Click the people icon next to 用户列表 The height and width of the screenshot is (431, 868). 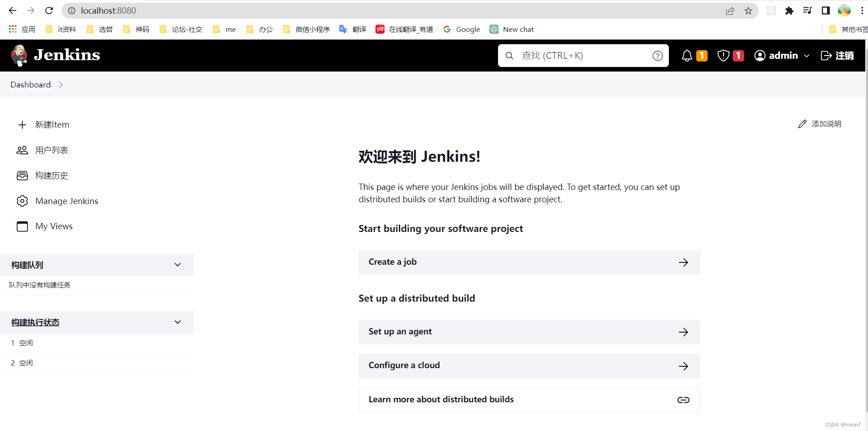coord(22,150)
